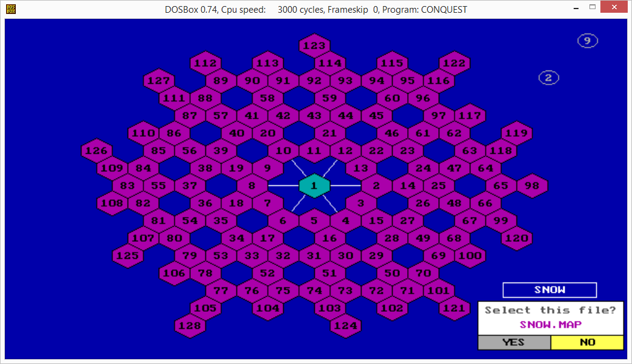The height and width of the screenshot is (364, 632).
Task: Select hexagon territory 52
Action: pyautogui.click(x=267, y=273)
